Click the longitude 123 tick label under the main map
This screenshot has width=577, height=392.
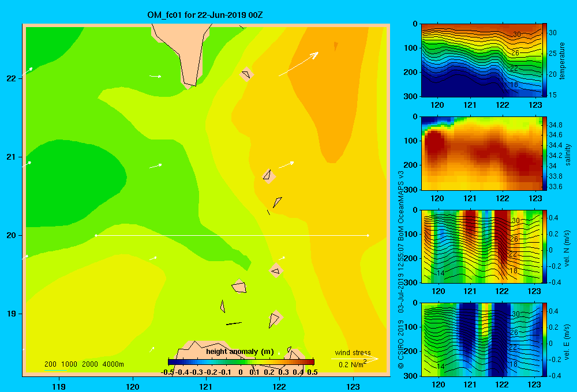click(353, 386)
